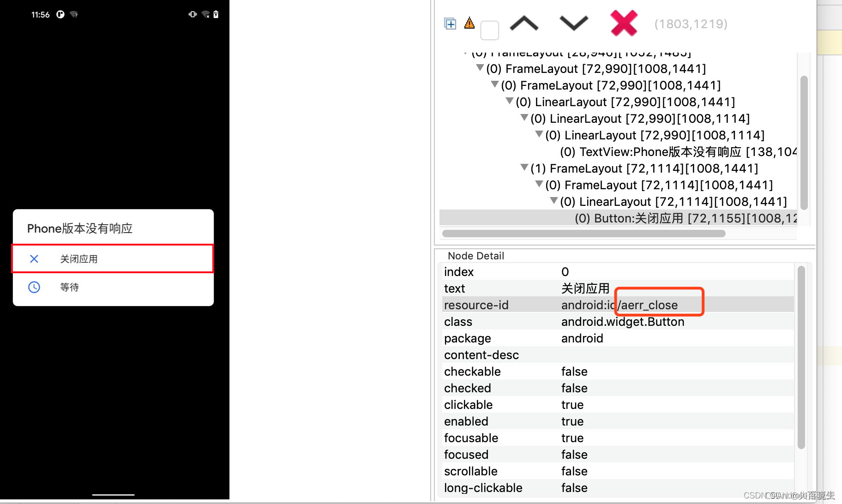
Task: Go to previous node with up chevron
Action: [524, 23]
